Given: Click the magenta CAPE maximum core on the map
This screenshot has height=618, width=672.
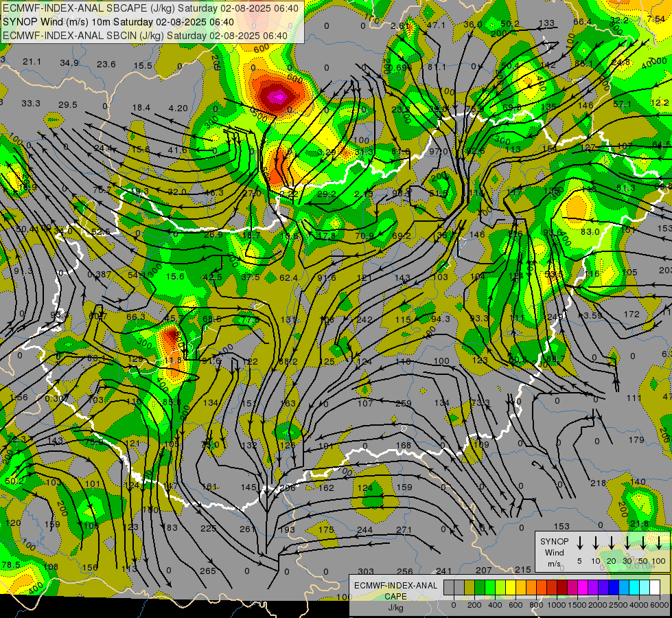Looking at the screenshot, I should point(277,97).
